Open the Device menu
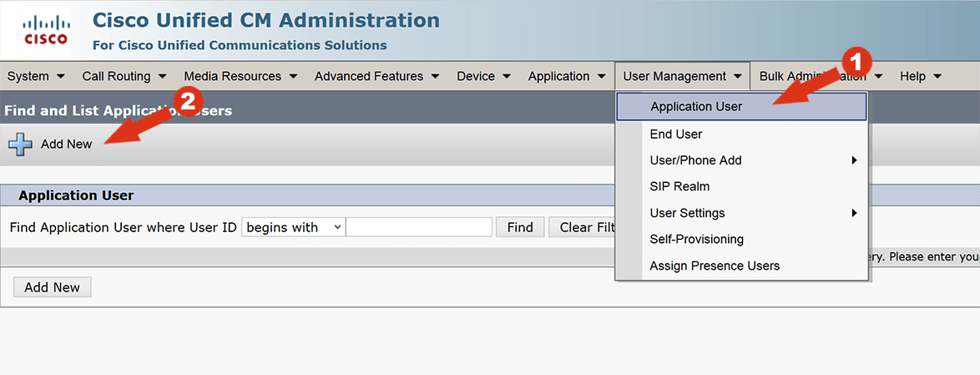The height and width of the screenshot is (375, 980). (x=484, y=76)
